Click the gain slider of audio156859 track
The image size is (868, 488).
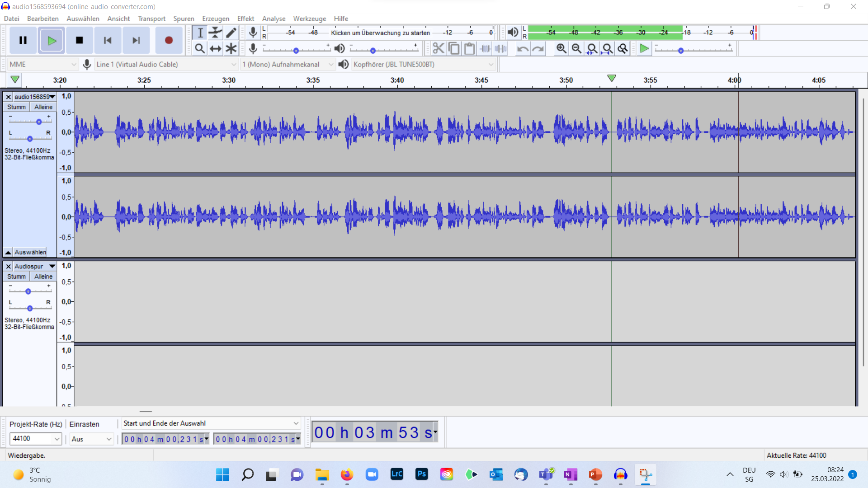(x=39, y=122)
